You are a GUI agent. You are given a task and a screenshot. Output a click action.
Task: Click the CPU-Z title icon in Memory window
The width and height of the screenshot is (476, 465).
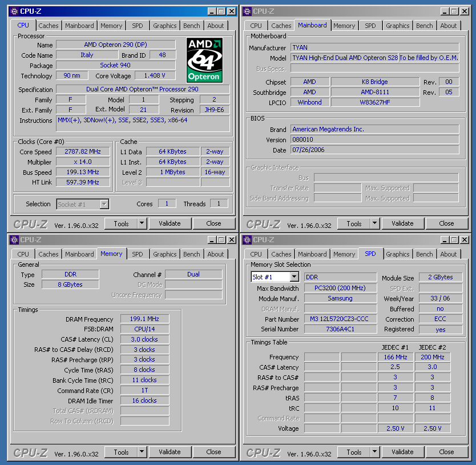[x=14, y=240]
